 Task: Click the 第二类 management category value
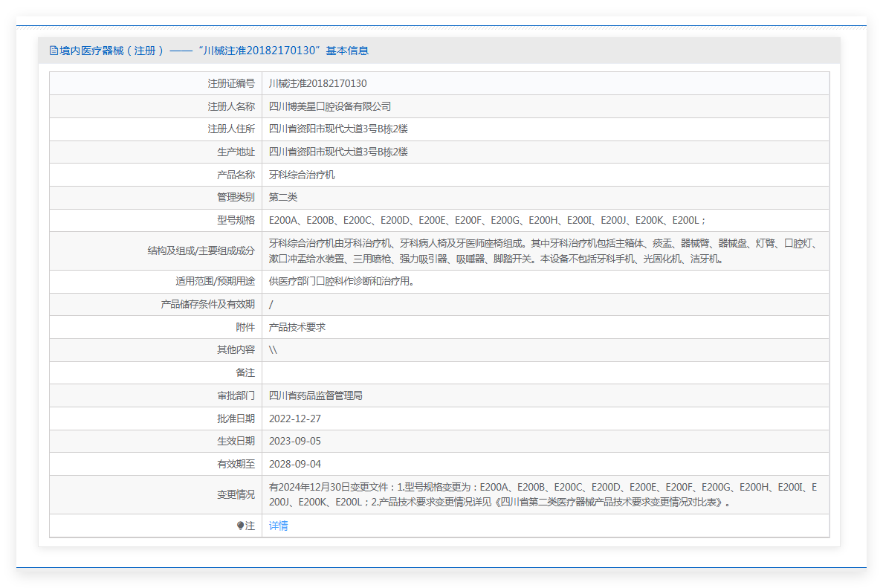click(283, 197)
